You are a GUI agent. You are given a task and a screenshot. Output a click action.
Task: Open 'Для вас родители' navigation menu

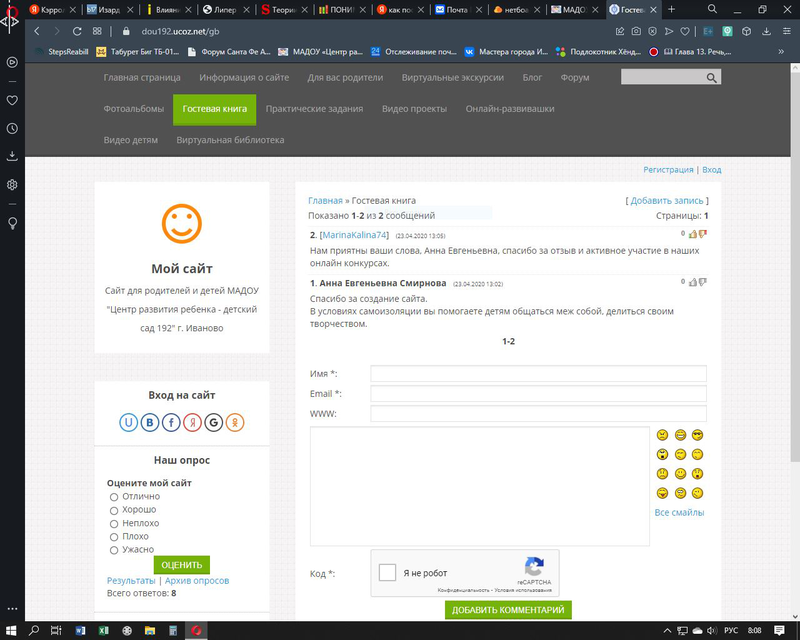(x=345, y=77)
